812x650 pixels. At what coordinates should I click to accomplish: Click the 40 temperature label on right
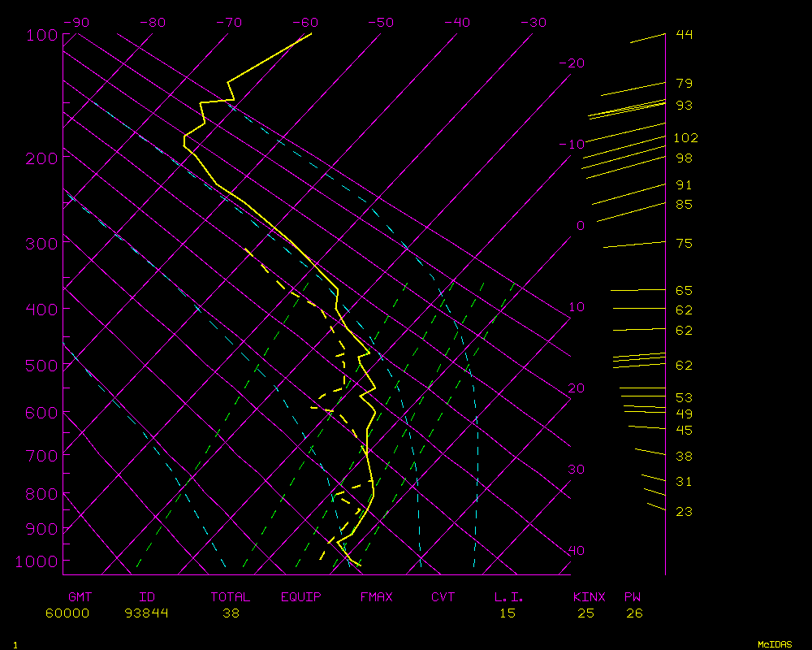point(576,551)
